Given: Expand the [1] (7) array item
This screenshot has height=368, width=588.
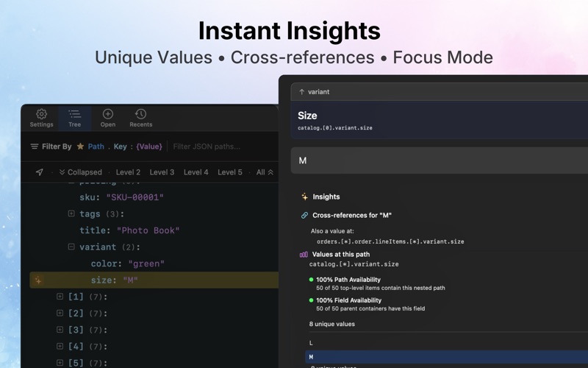Looking at the screenshot, I should point(60,297).
